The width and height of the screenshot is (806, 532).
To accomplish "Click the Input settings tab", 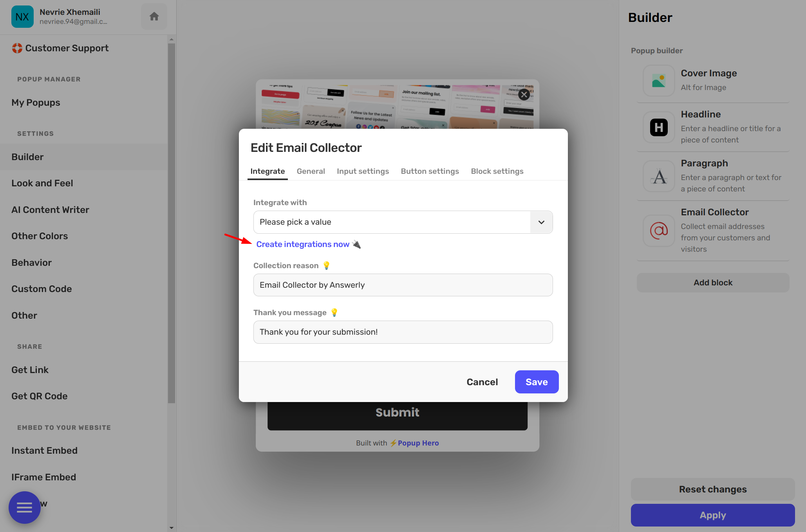I will click(x=363, y=171).
